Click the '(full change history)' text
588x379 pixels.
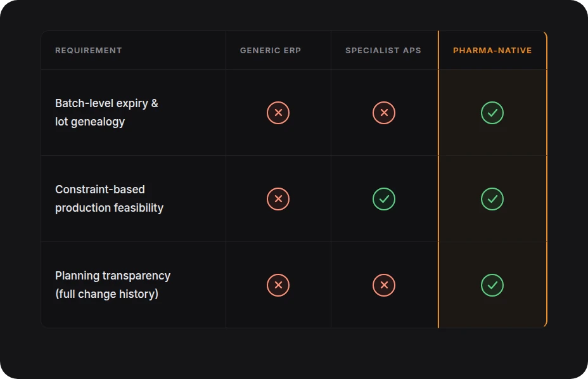106,294
